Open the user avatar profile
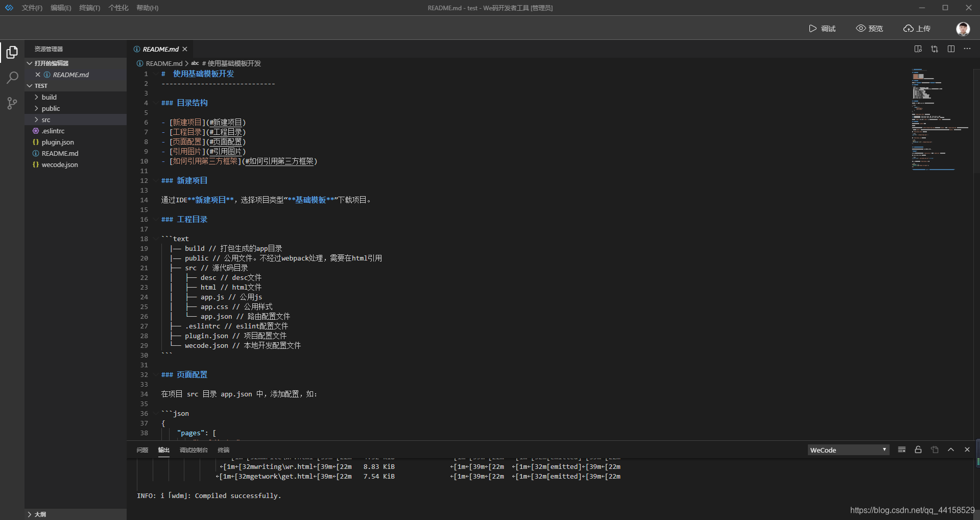 pyautogui.click(x=963, y=29)
